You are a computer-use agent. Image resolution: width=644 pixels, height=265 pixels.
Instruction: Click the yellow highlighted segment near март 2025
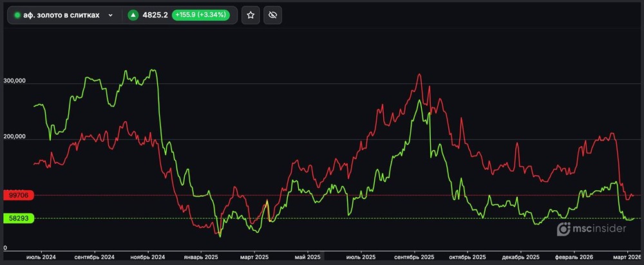click(265, 206)
